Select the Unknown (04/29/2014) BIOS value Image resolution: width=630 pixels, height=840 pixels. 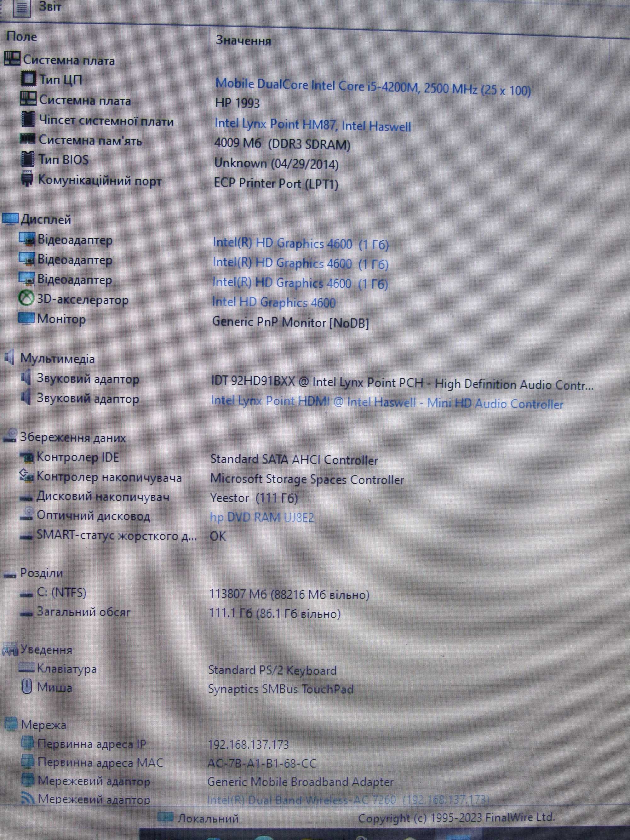pos(277,164)
